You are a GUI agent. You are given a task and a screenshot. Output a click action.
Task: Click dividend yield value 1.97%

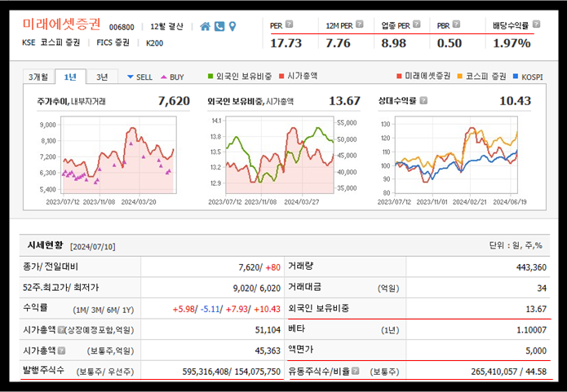(x=512, y=43)
